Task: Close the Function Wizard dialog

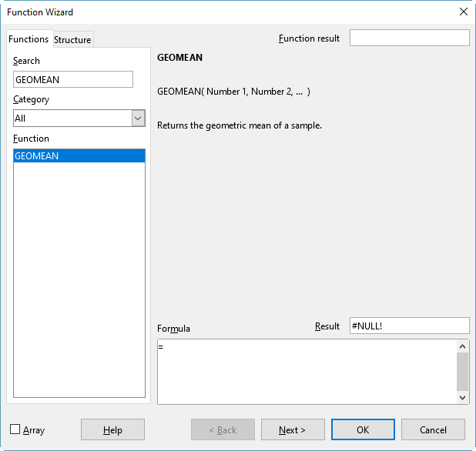Action: coord(463,12)
